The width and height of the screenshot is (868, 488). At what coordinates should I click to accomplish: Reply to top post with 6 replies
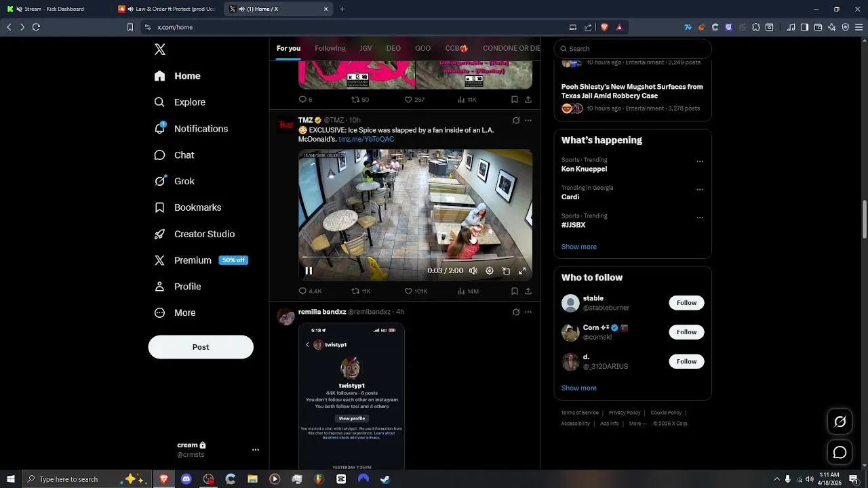(305, 100)
